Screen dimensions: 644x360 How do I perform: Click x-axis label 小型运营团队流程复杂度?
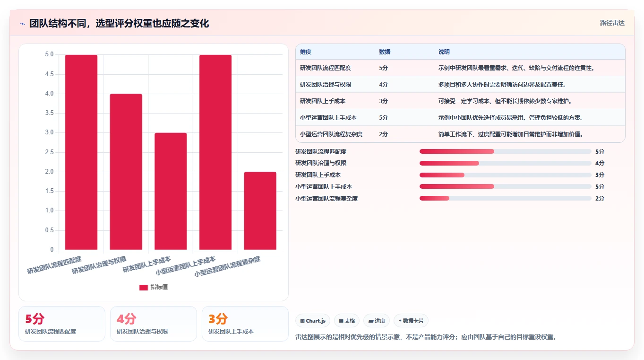coord(227,267)
